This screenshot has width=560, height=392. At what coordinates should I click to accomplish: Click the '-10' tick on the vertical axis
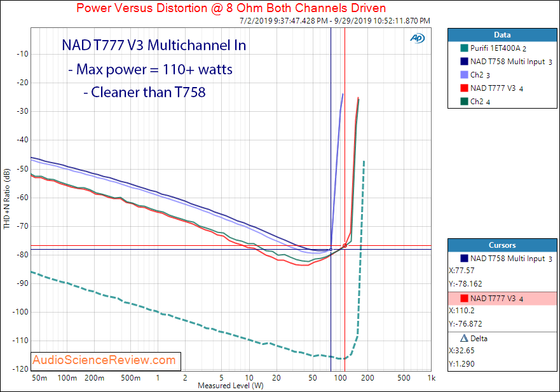[22, 54]
